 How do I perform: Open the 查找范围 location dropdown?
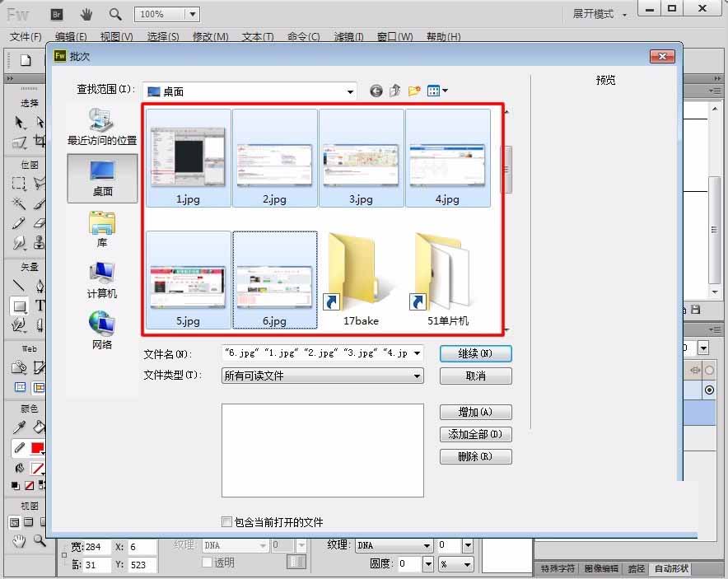point(350,91)
